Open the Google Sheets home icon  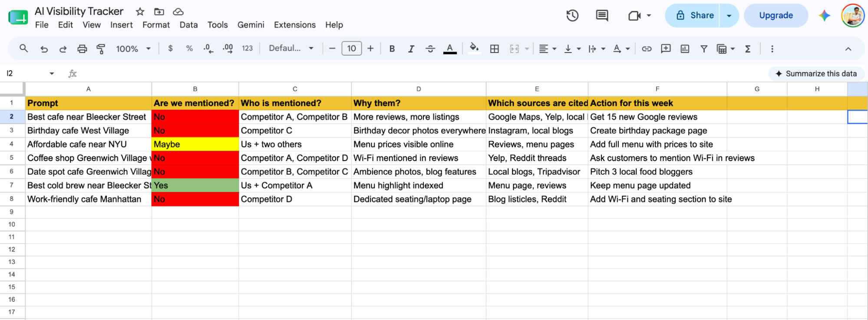(x=18, y=17)
